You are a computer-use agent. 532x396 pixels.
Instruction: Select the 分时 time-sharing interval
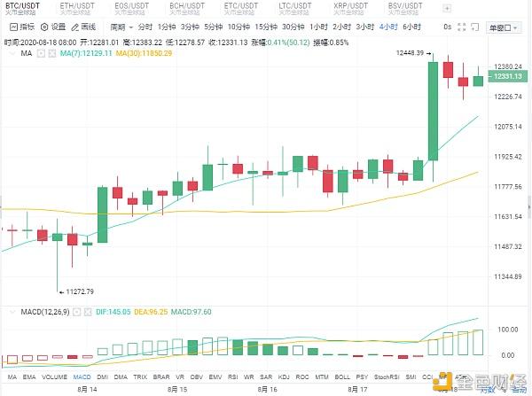coord(145,27)
